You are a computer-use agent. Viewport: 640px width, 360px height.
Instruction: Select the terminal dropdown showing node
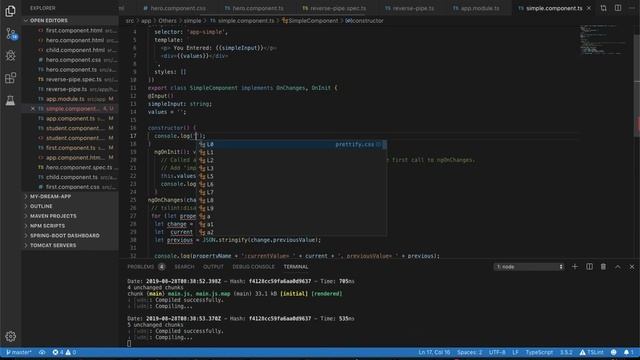click(529, 267)
